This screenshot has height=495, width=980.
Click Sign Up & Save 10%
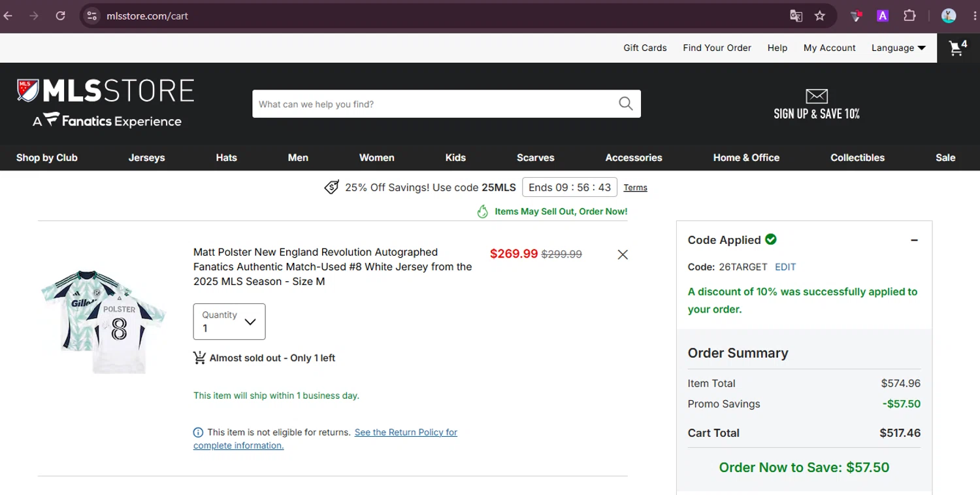pyautogui.click(x=817, y=114)
